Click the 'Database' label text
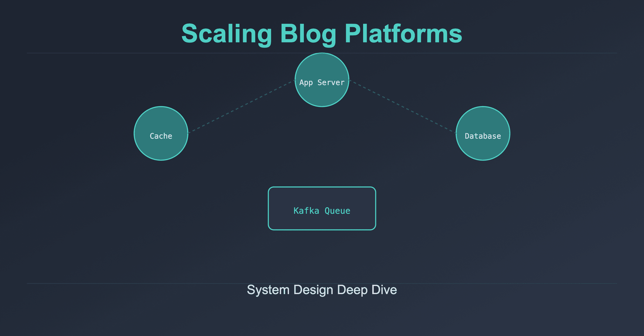The width and height of the screenshot is (644, 336). (x=483, y=136)
